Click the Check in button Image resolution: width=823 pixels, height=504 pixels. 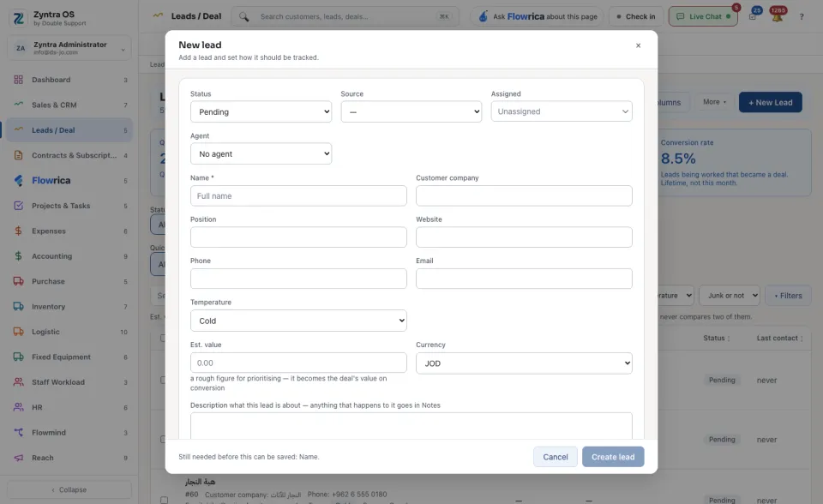pos(636,17)
